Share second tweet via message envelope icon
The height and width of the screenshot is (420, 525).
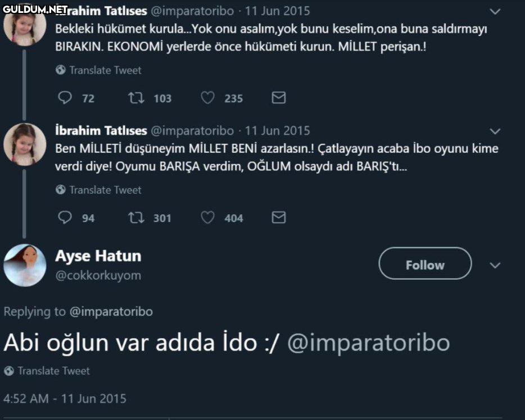tap(279, 217)
